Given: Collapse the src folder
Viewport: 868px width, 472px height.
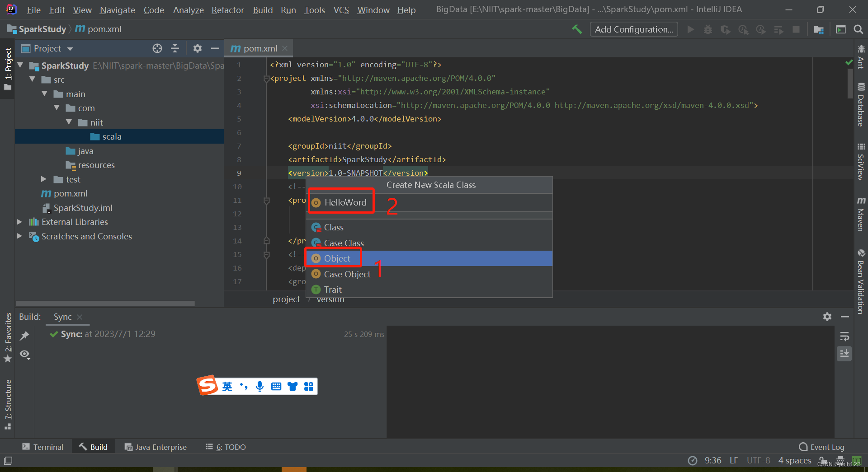Looking at the screenshot, I should (x=33, y=79).
